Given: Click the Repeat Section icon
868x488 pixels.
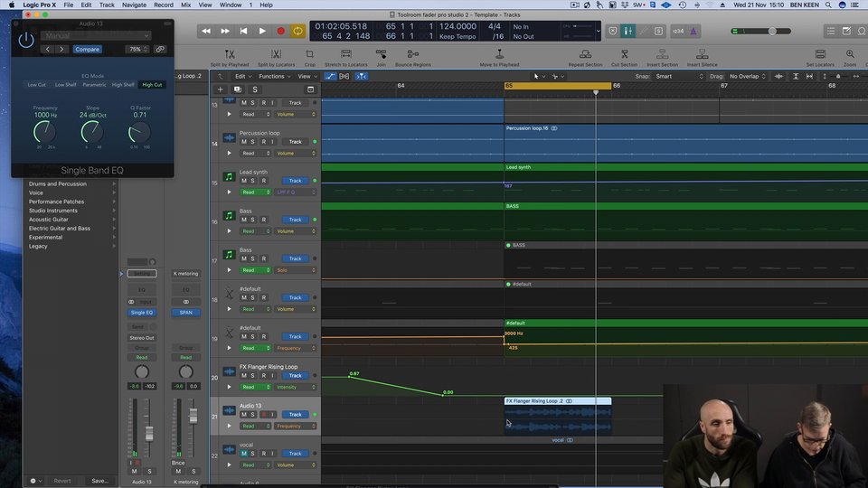Looking at the screenshot, I should 585,57.
